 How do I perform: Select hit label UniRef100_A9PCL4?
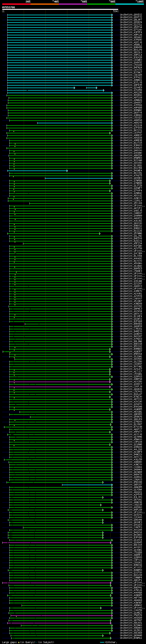point(131,55)
